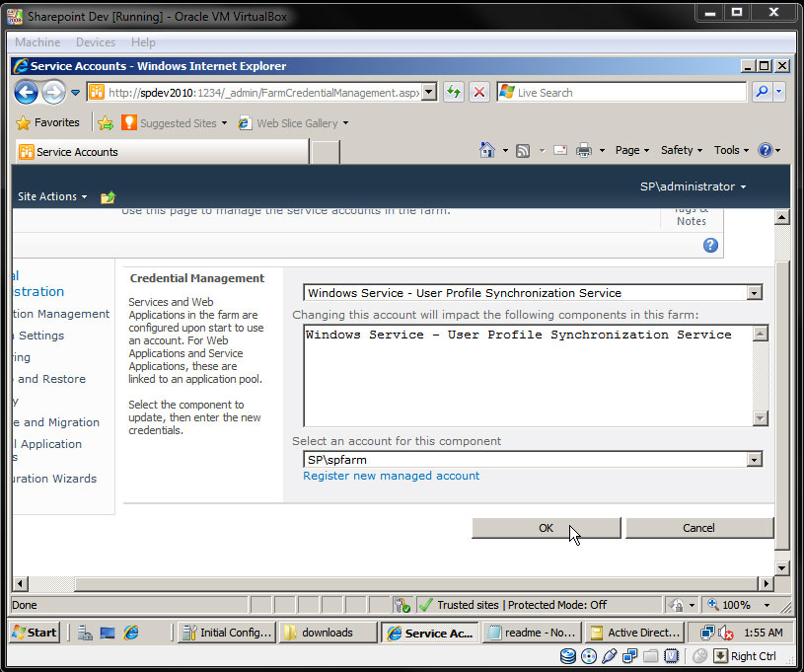This screenshot has width=804, height=672.
Task: Click the page vertical scrollbar down arrow
Action: [x=782, y=567]
